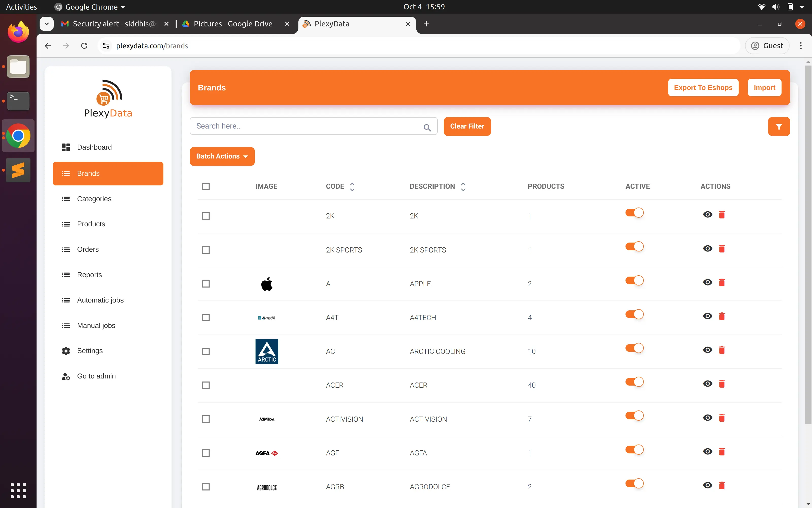The image size is (812, 508).
Task: Click the search magnifier icon
Action: [x=427, y=127]
